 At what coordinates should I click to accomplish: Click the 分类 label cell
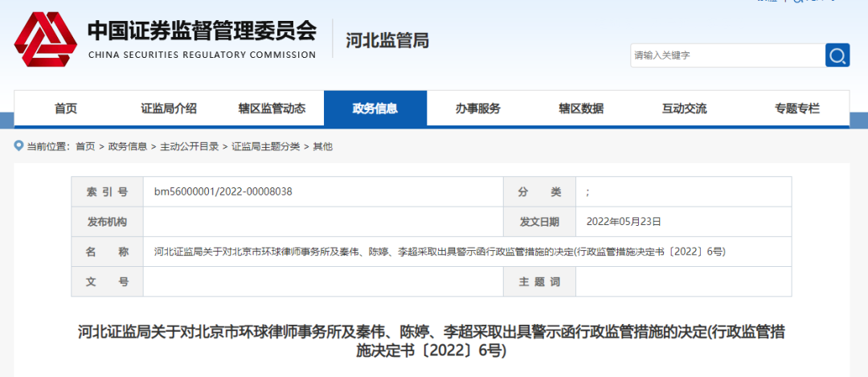tap(540, 192)
